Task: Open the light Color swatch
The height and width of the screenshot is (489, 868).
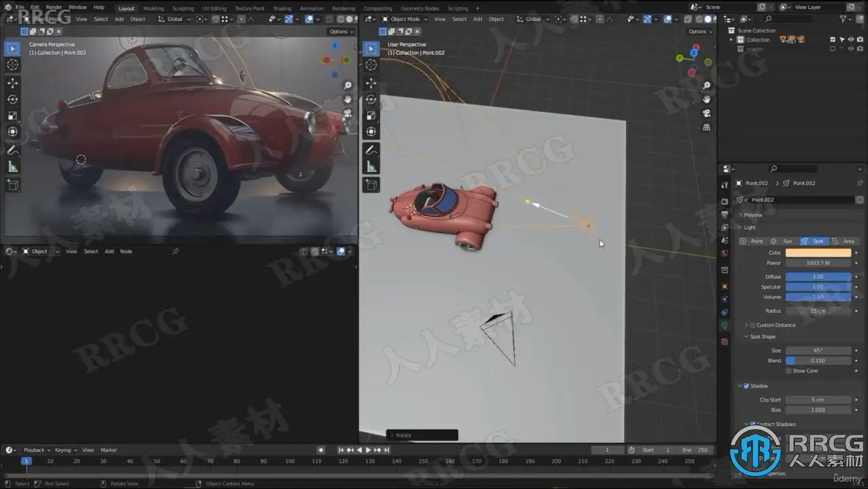Action: tap(818, 253)
